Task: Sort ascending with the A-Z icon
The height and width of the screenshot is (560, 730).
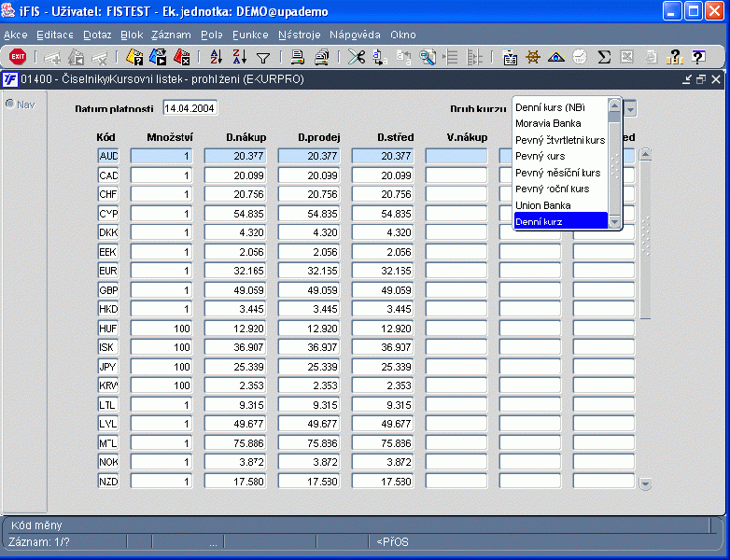Action: pyautogui.click(x=216, y=57)
